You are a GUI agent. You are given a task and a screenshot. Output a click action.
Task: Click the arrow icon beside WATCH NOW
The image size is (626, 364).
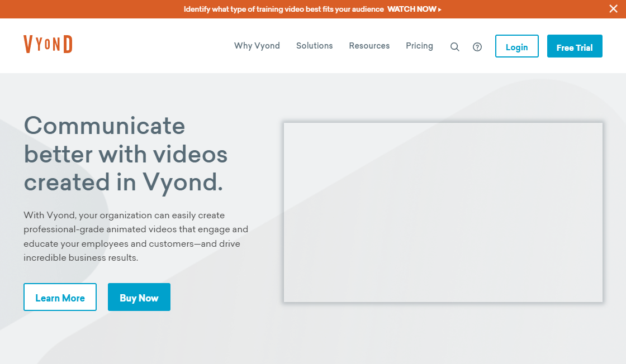[439, 9]
